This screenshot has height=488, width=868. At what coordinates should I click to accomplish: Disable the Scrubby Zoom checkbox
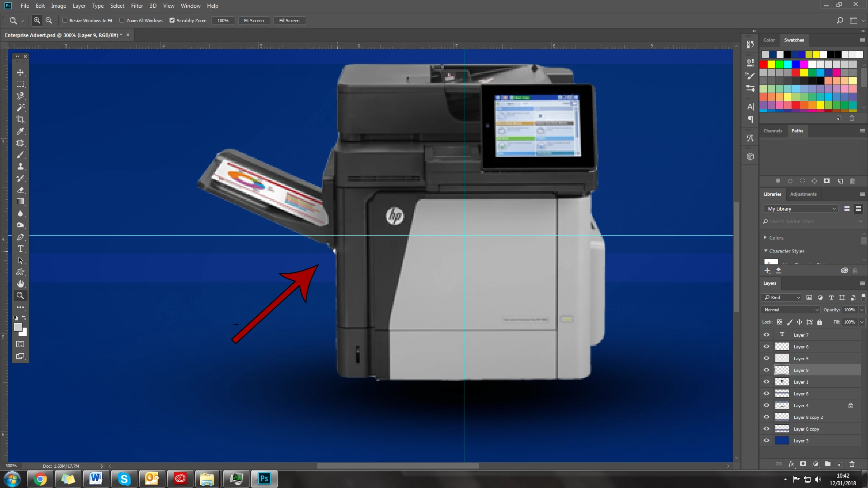(x=172, y=20)
